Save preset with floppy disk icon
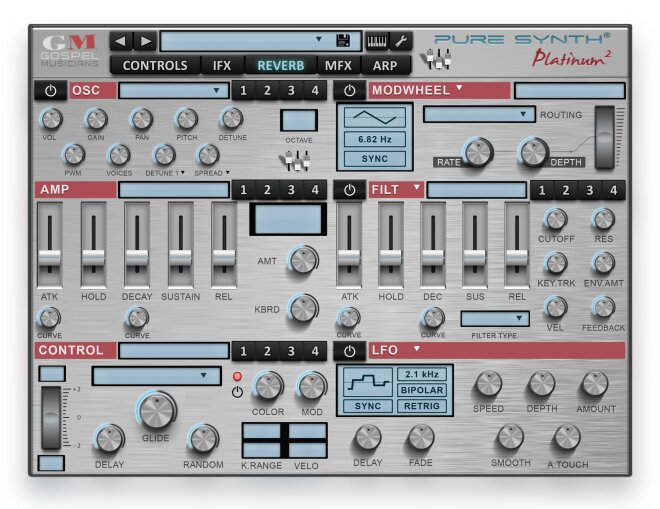Viewport: 660px width, 509px height. (343, 41)
